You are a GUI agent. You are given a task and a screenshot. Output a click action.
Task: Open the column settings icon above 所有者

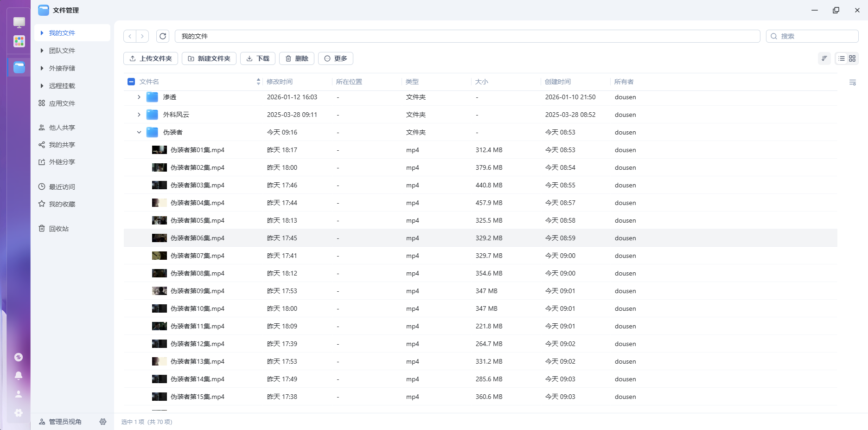pyautogui.click(x=853, y=83)
